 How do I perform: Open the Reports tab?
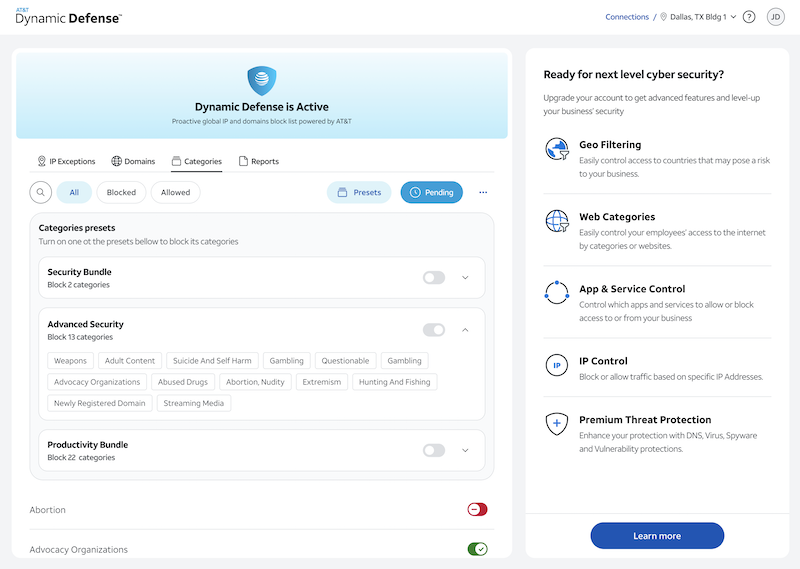[x=259, y=161]
